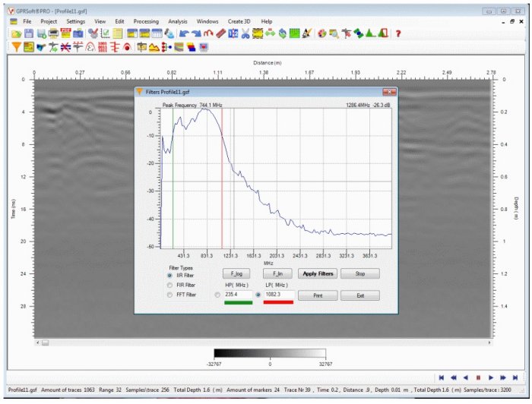
Task: Click the LP (MHz) input field
Action: [279, 294]
